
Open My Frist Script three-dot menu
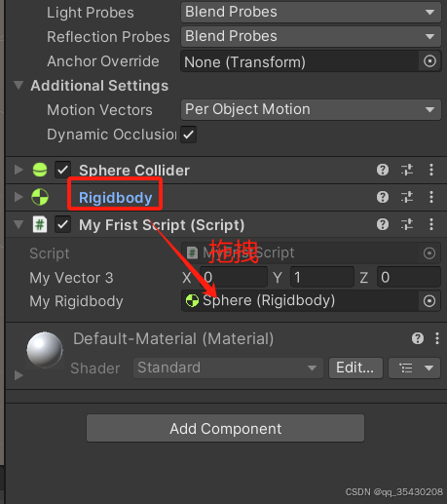(431, 224)
